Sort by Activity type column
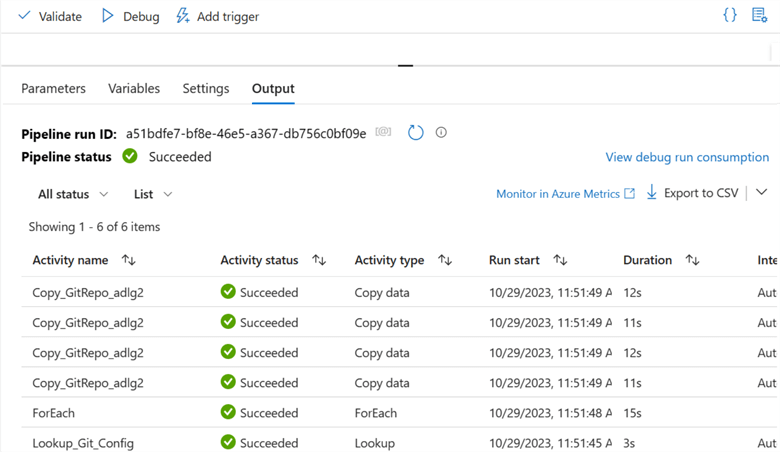 click(x=445, y=260)
